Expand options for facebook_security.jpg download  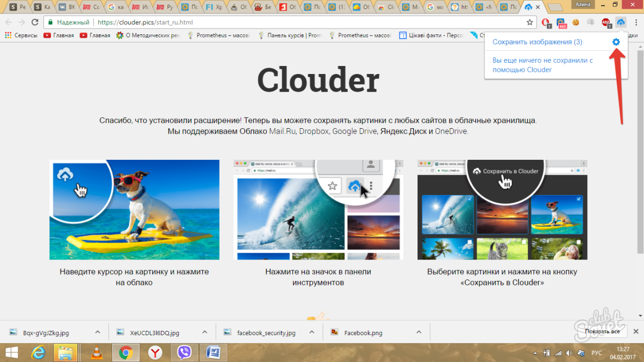(x=312, y=333)
